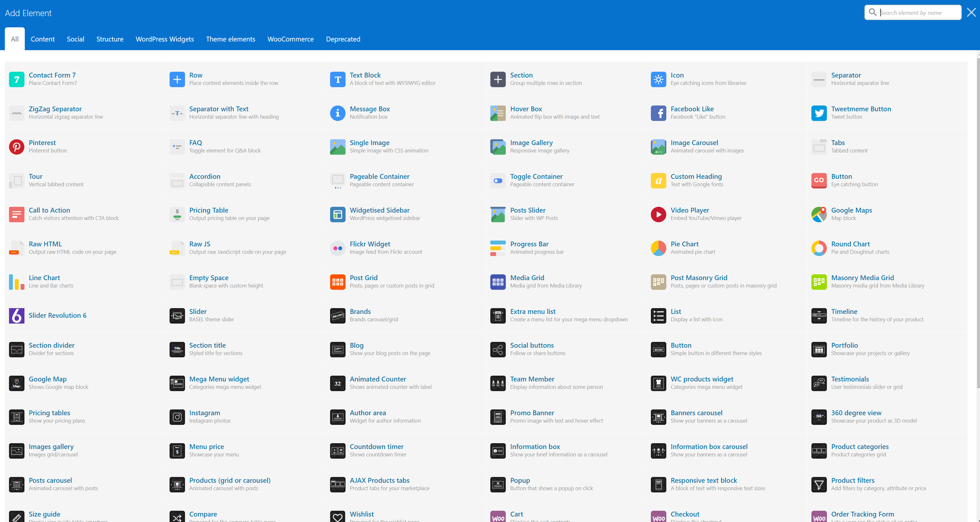Select the Instagram camera icon

pos(177,417)
